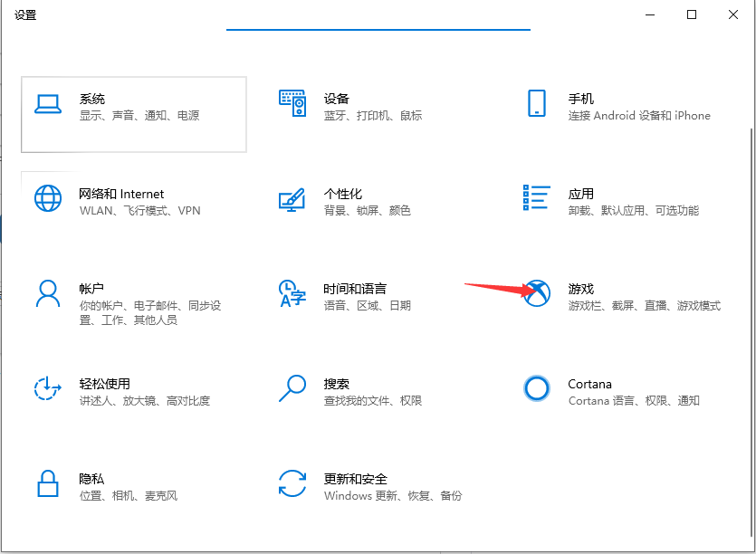Click the 设置 search input field

[x=378, y=23]
